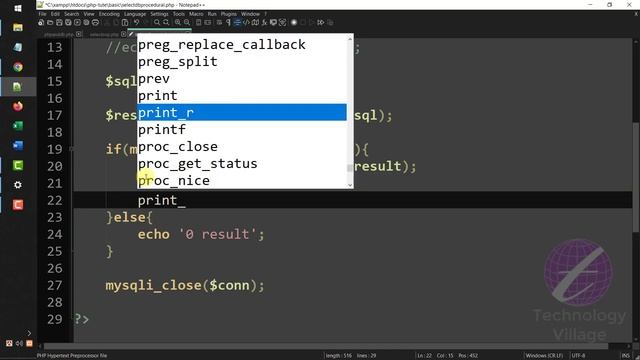The width and height of the screenshot is (640, 360).
Task: Open the Macro menu
Action: (x=196, y=14)
